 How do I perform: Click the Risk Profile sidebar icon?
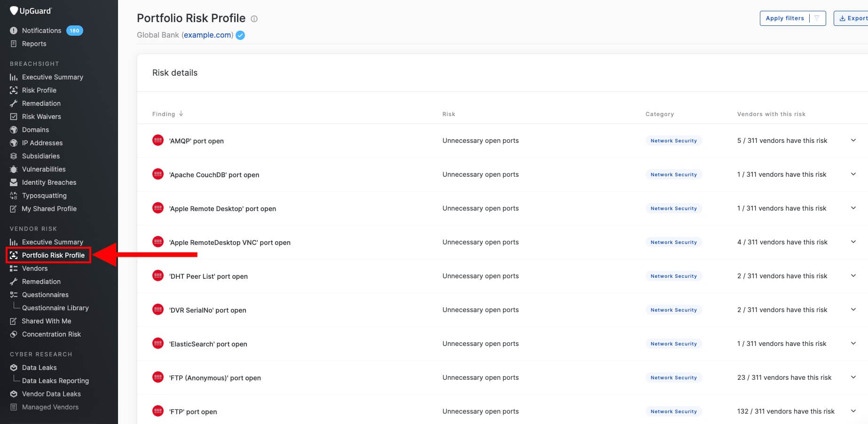(x=14, y=90)
